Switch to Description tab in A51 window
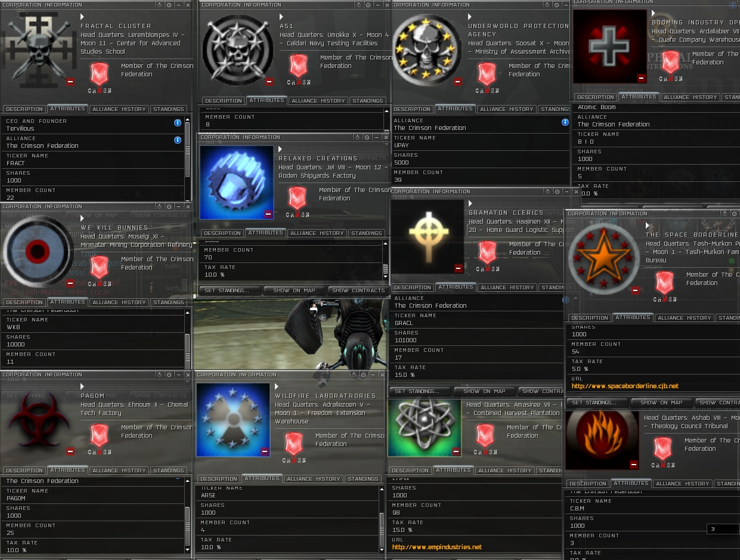 tap(224, 101)
